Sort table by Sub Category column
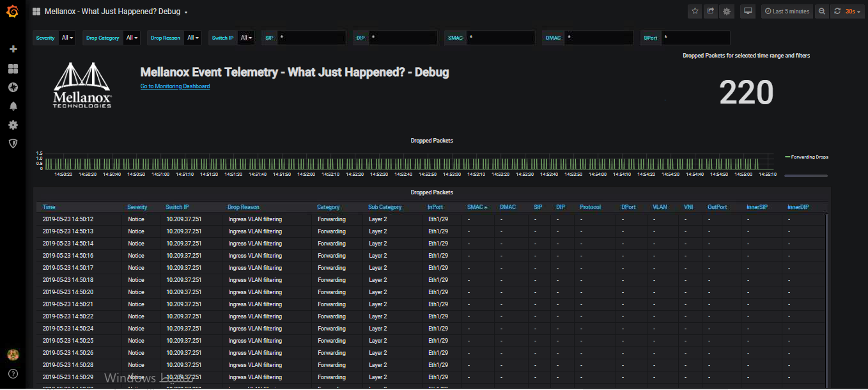This screenshot has height=390, width=868. pyautogui.click(x=385, y=207)
